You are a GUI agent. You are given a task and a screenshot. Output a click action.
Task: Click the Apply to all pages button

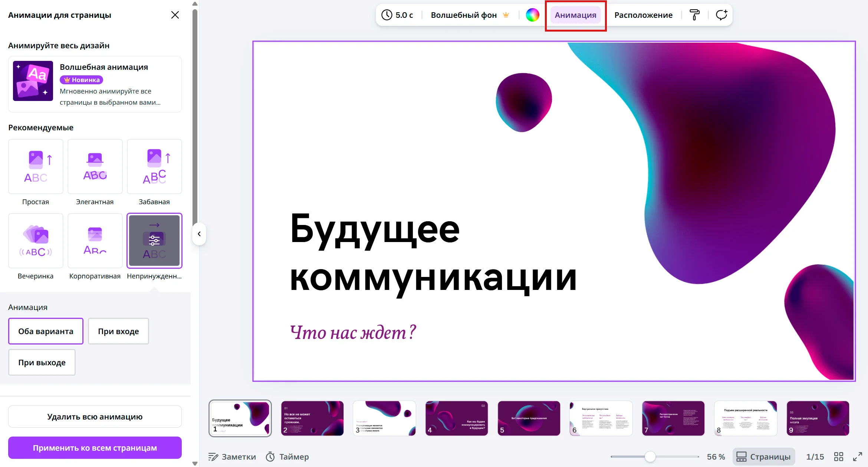[x=95, y=448]
